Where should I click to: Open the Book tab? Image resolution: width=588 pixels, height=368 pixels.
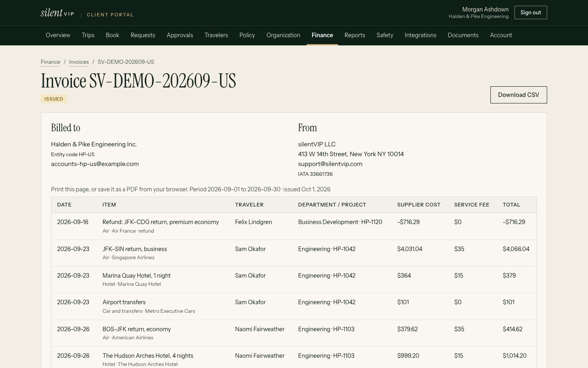pyautogui.click(x=112, y=35)
